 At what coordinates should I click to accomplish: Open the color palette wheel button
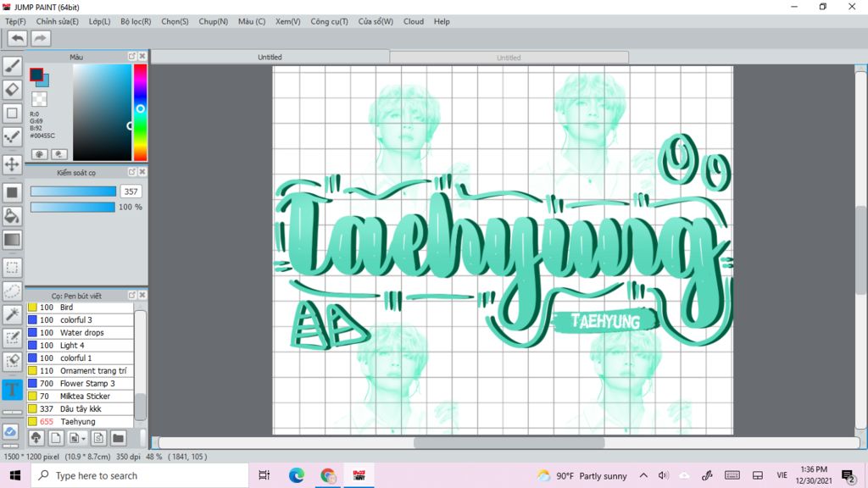point(39,154)
